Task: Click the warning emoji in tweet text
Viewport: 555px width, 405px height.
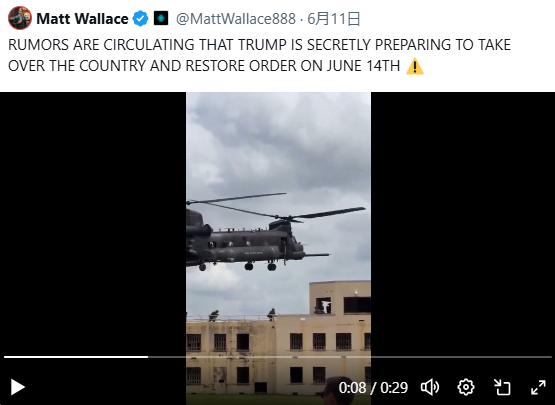Action: point(414,66)
